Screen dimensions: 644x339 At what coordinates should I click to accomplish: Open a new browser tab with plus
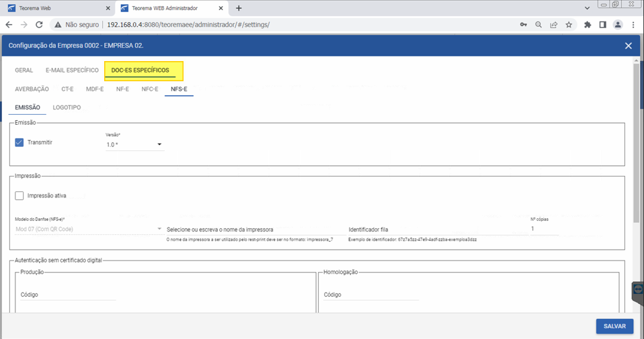[239, 8]
